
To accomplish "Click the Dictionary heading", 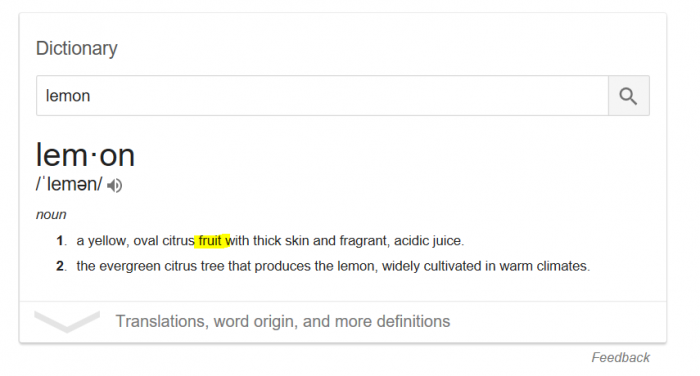I will 77,48.
